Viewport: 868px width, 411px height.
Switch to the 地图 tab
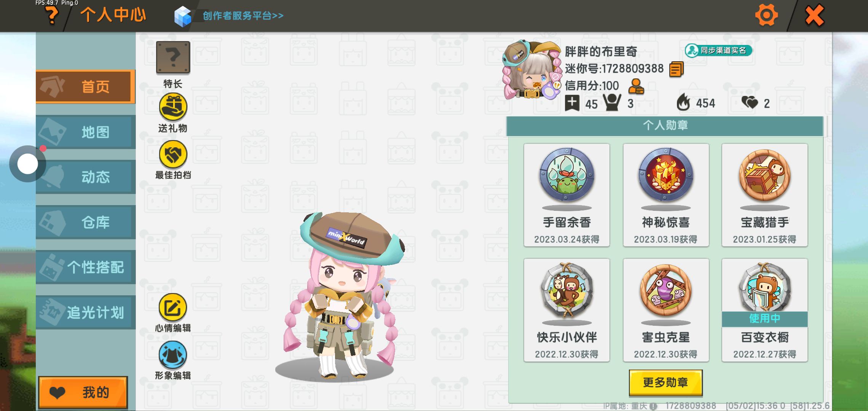coord(86,132)
